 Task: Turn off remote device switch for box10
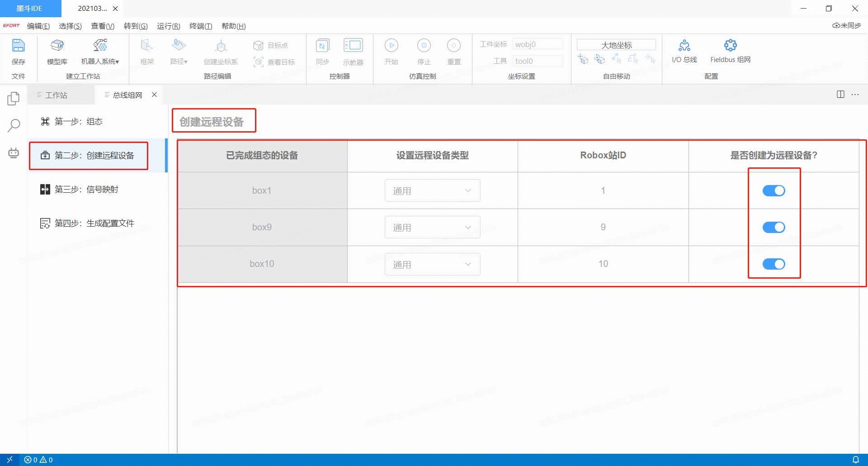pyautogui.click(x=774, y=264)
